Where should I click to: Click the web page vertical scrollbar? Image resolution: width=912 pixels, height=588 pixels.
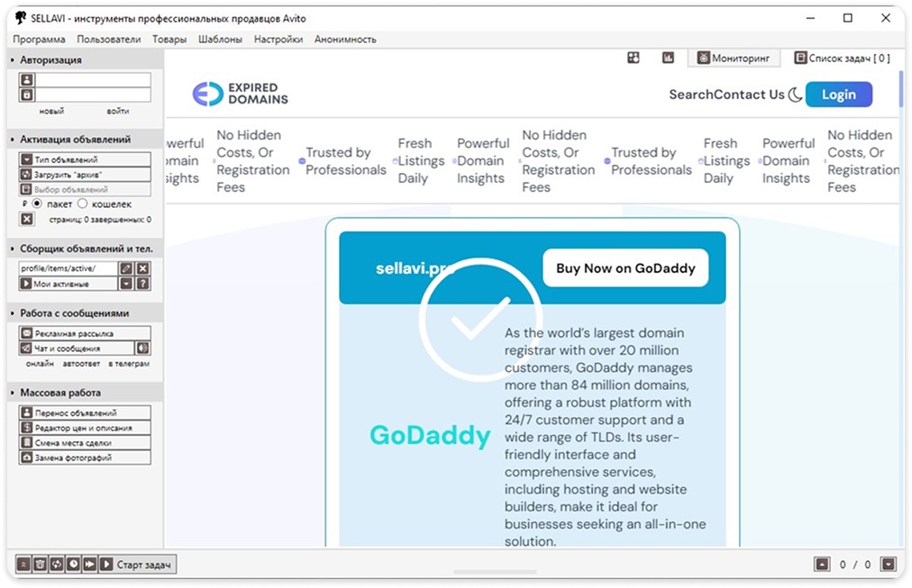click(x=900, y=88)
